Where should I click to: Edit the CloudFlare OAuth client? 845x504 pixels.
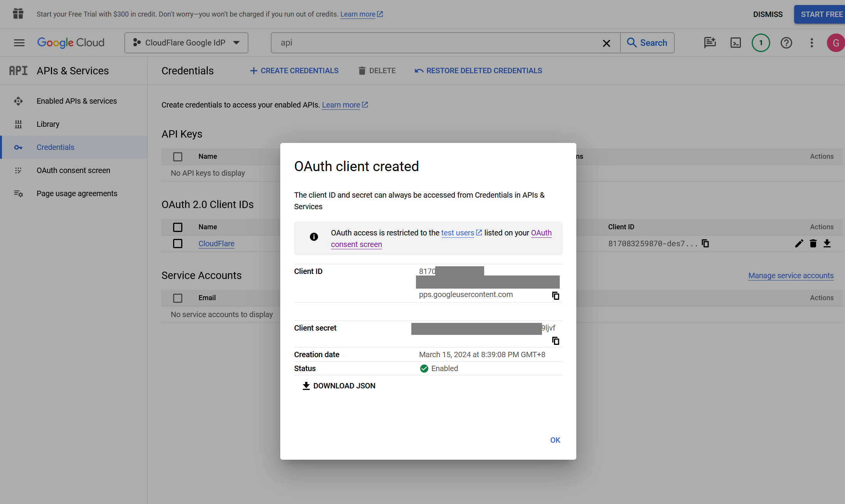799,244
